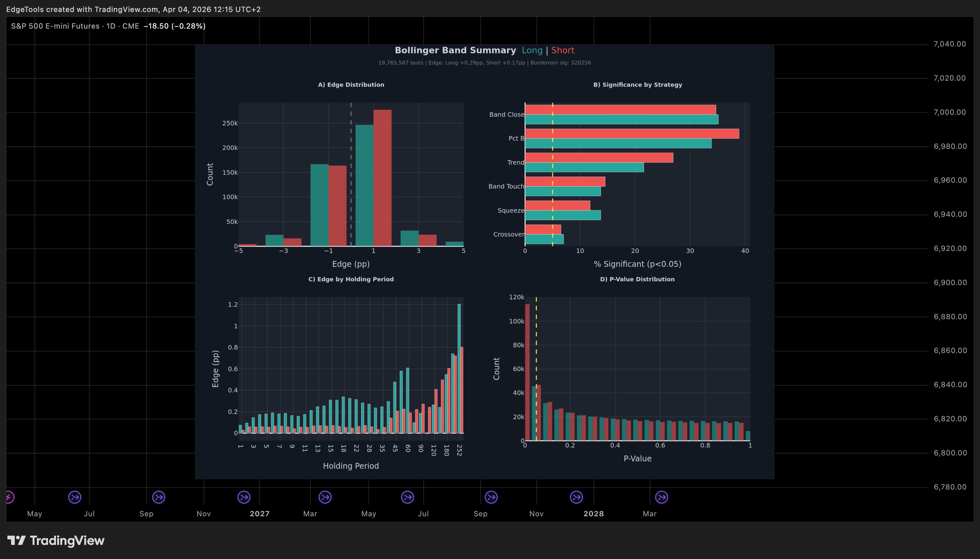Click the 6,780.00 price axis label
Screen dimensions: 980x559
pyautogui.click(x=950, y=487)
